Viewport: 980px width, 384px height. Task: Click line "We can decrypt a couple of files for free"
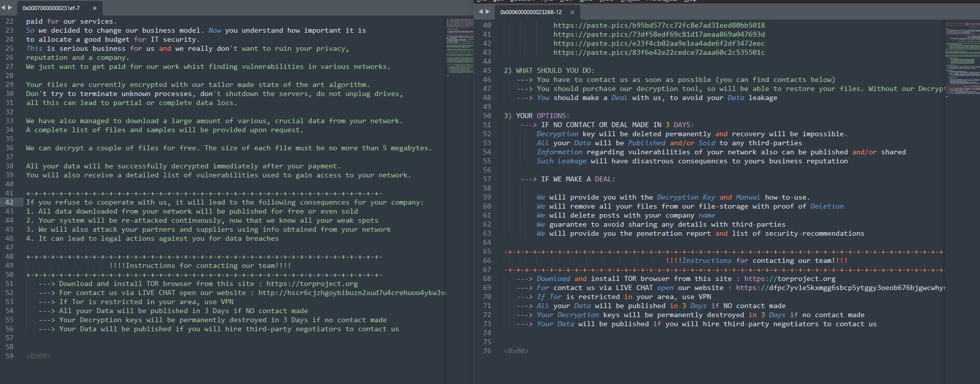pos(229,148)
